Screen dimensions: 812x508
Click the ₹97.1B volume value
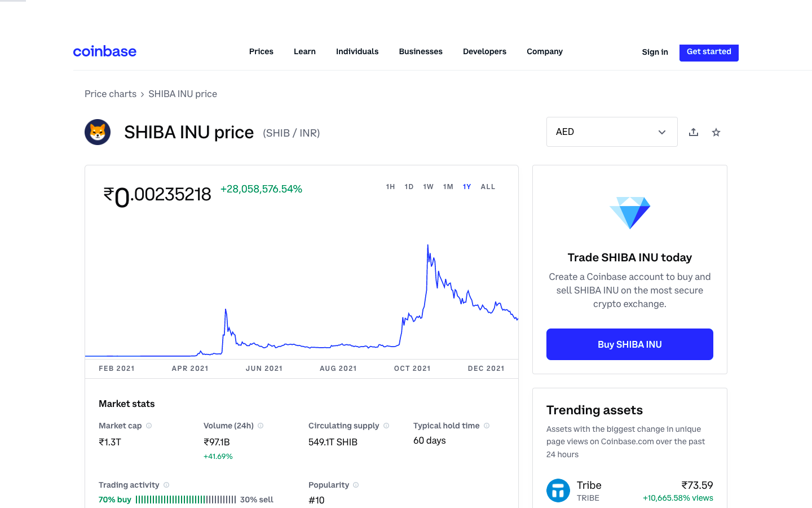217,442
